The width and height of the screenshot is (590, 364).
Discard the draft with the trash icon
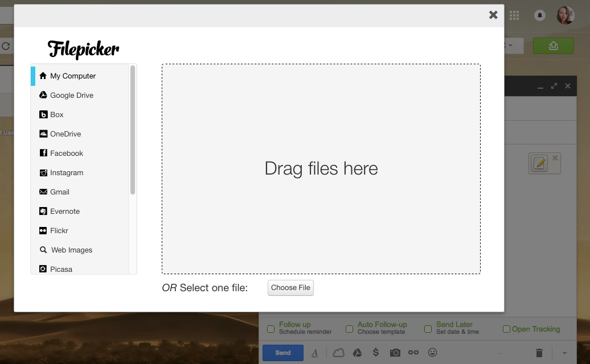pyautogui.click(x=539, y=353)
